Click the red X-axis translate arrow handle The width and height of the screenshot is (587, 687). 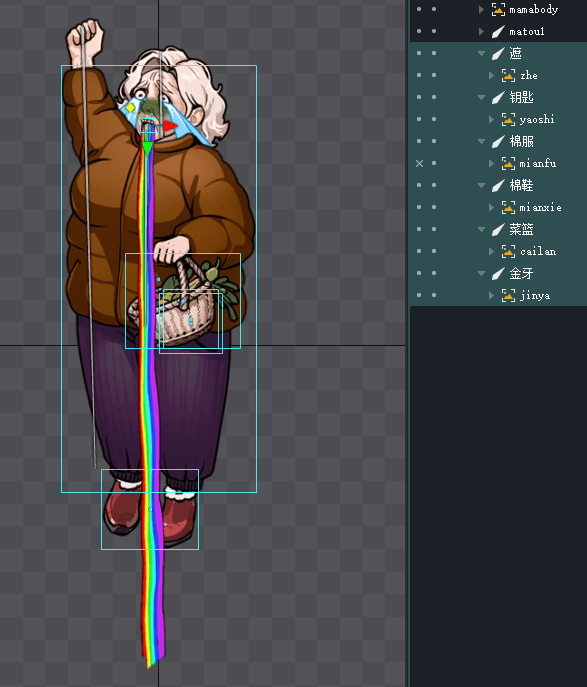[170, 126]
